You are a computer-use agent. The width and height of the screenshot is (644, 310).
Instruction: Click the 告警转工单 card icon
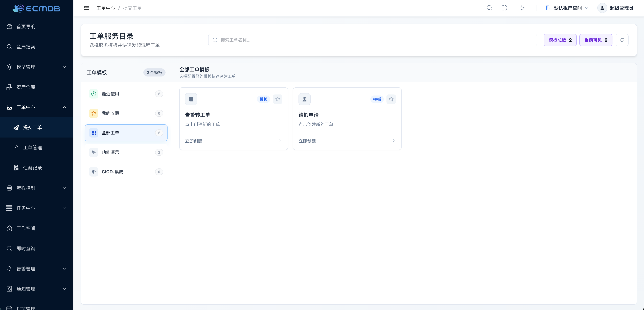(191, 99)
